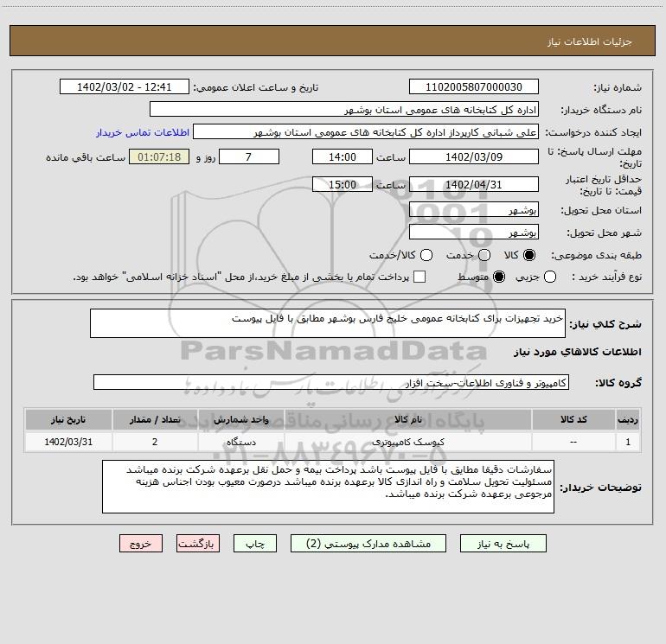
Task: Click price validity date 1402/04/31
Action: point(474,184)
